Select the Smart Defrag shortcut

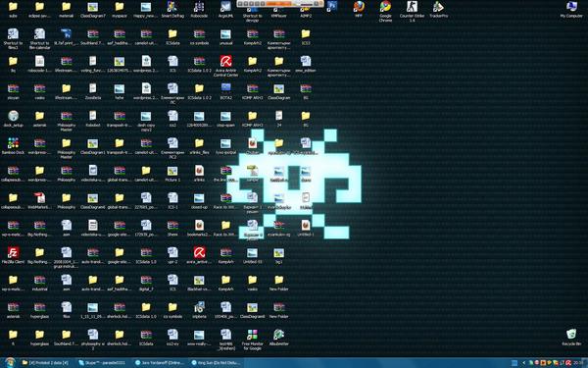click(172, 10)
